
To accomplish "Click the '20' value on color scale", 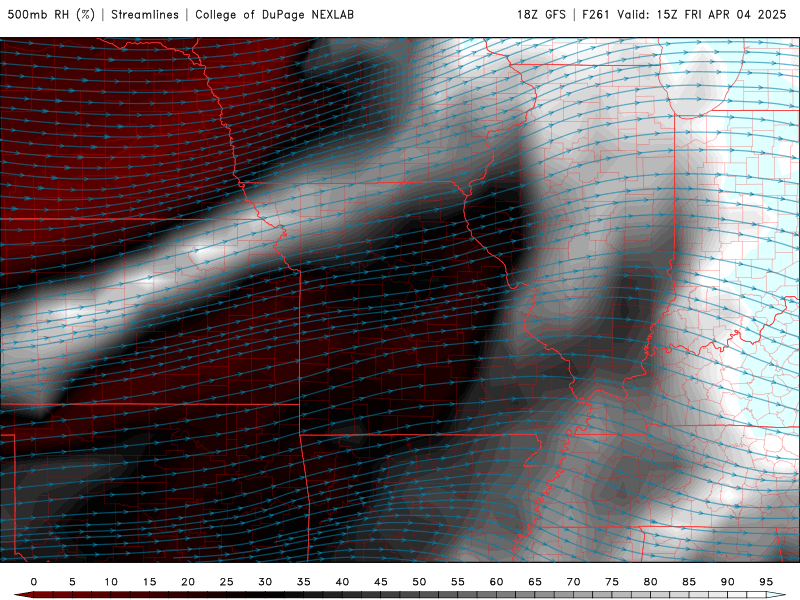I will (x=188, y=582).
